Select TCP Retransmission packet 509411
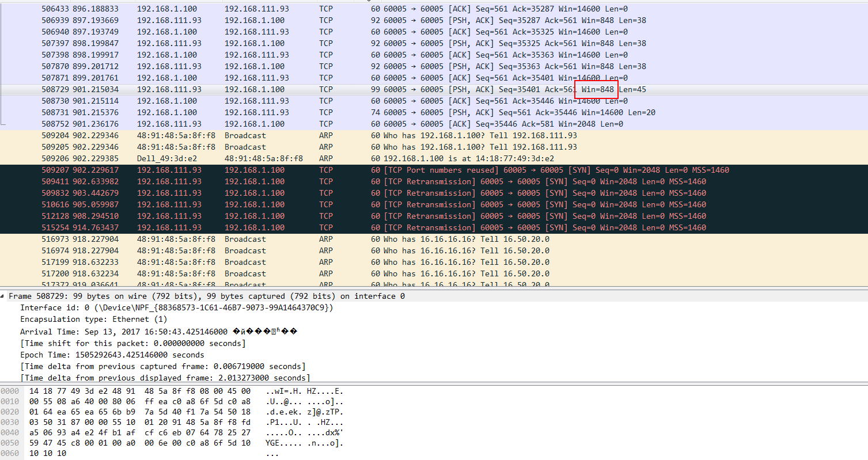Image resolution: width=868 pixels, height=460 pixels. point(434,181)
